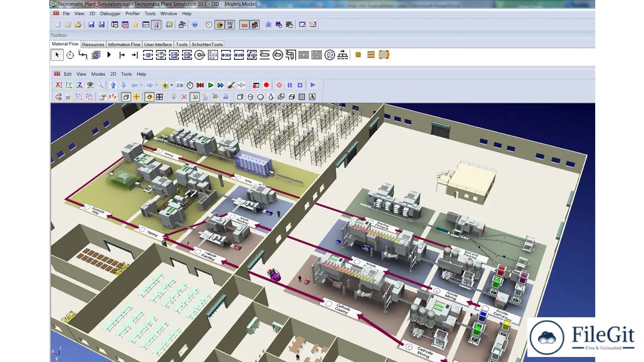Switch to the Information Flow tab
644x362 pixels.
point(124,44)
